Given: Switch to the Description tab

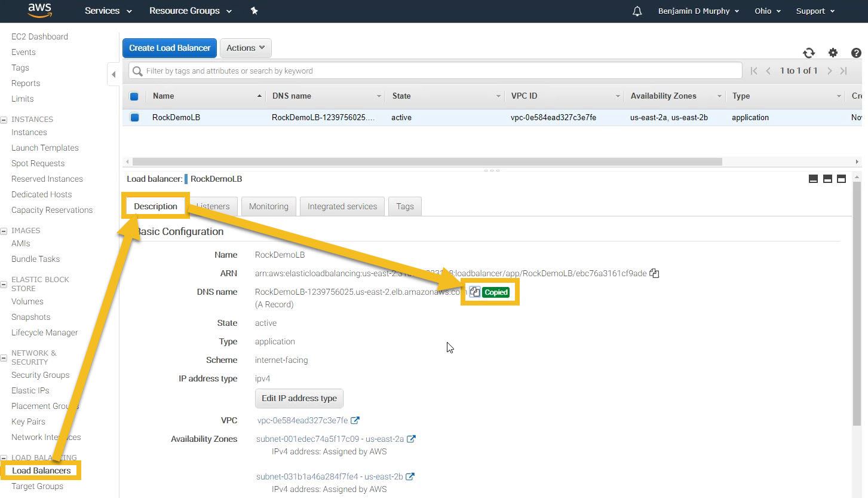Looking at the screenshot, I should [x=155, y=206].
